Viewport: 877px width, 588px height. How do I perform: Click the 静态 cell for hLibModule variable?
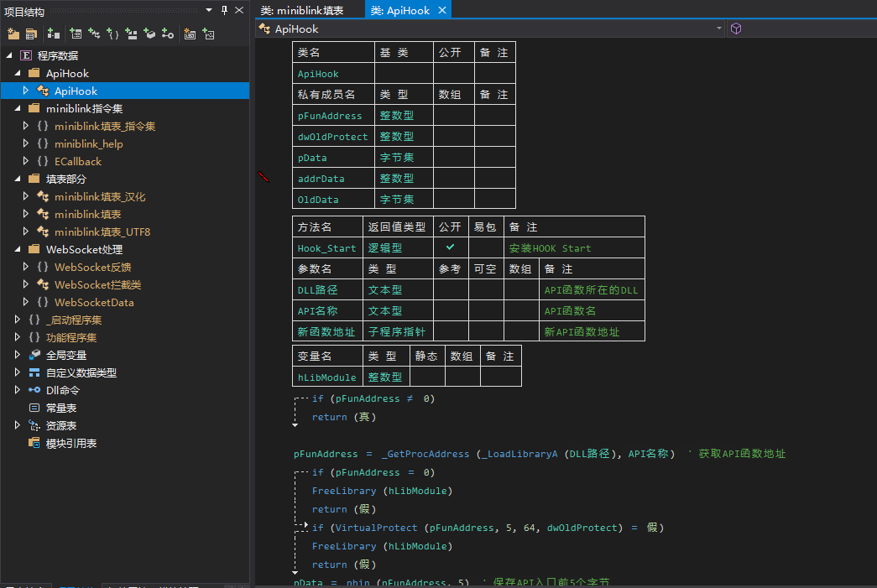coord(427,377)
